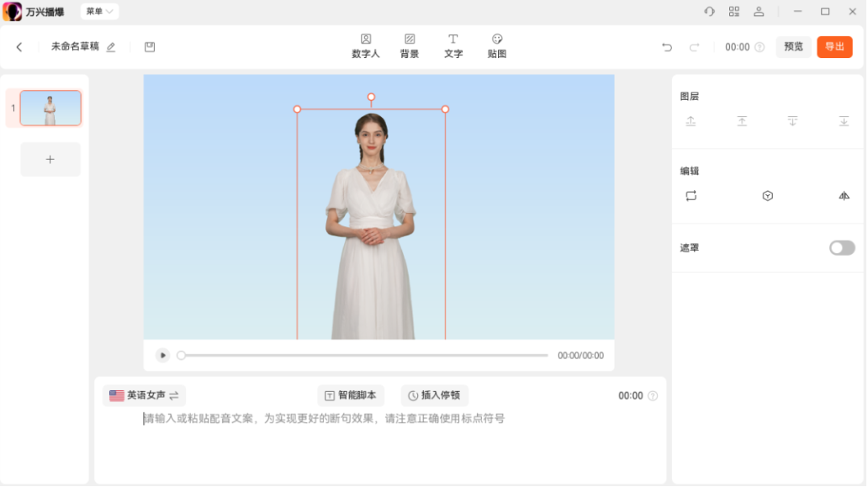Click the redo icon

(x=694, y=47)
